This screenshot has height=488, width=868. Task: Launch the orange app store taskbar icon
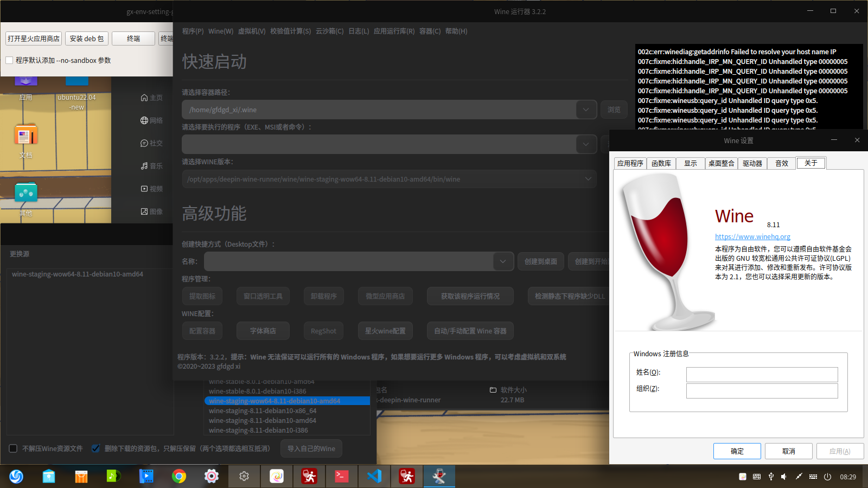pyautogui.click(x=81, y=476)
